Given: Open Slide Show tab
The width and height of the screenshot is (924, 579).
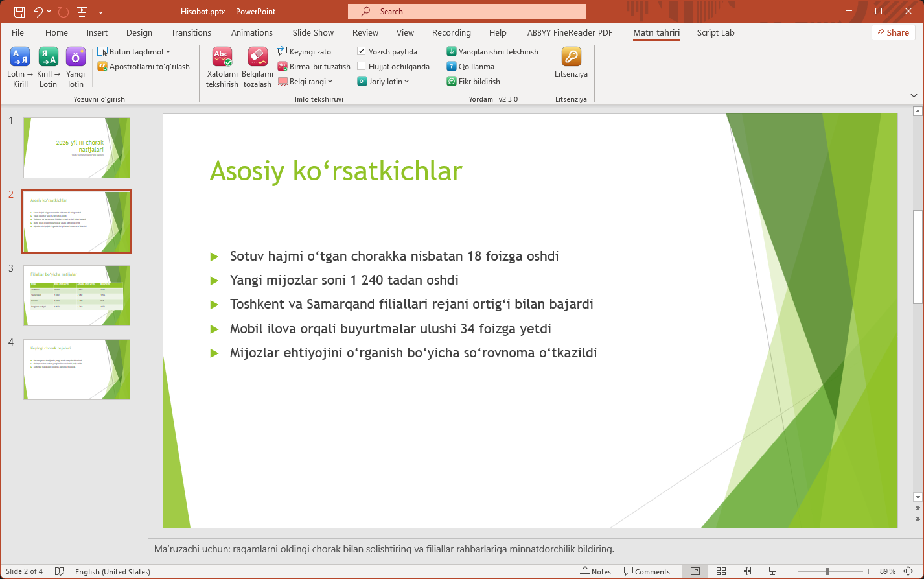Looking at the screenshot, I should tap(313, 32).
